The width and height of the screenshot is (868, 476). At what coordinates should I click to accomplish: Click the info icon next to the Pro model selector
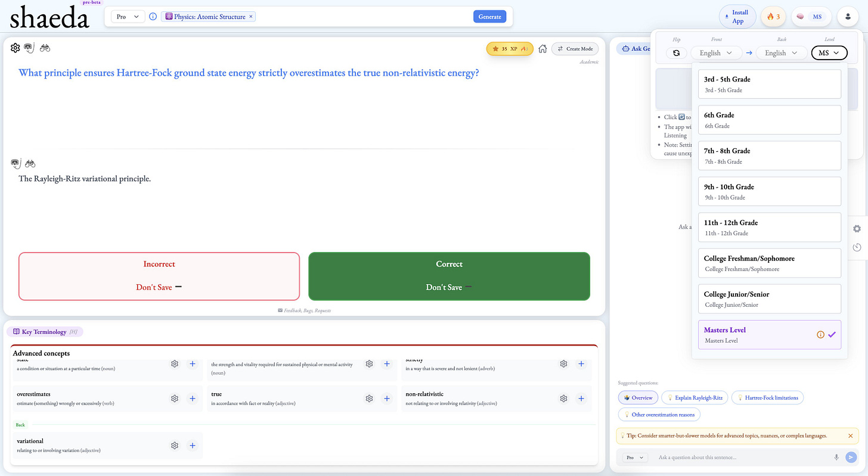point(153,17)
